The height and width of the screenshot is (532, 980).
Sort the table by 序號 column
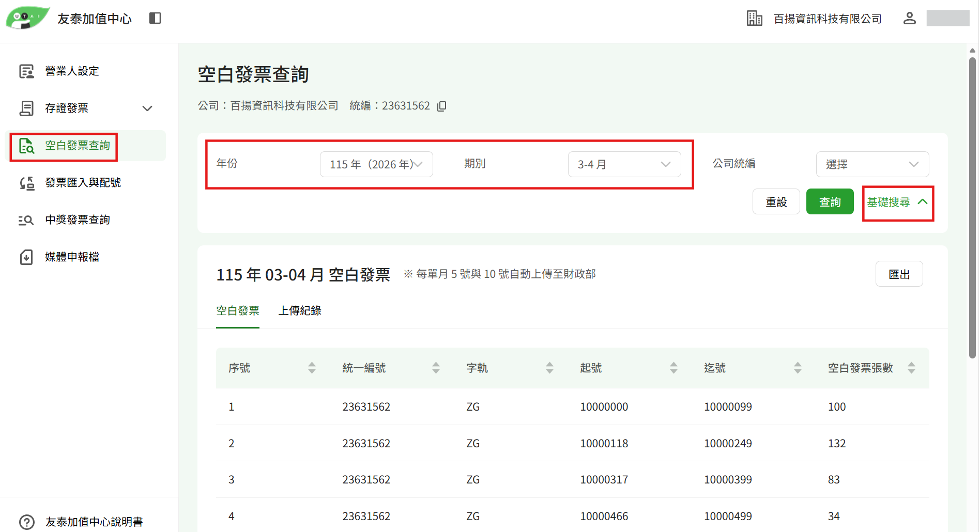click(312, 368)
